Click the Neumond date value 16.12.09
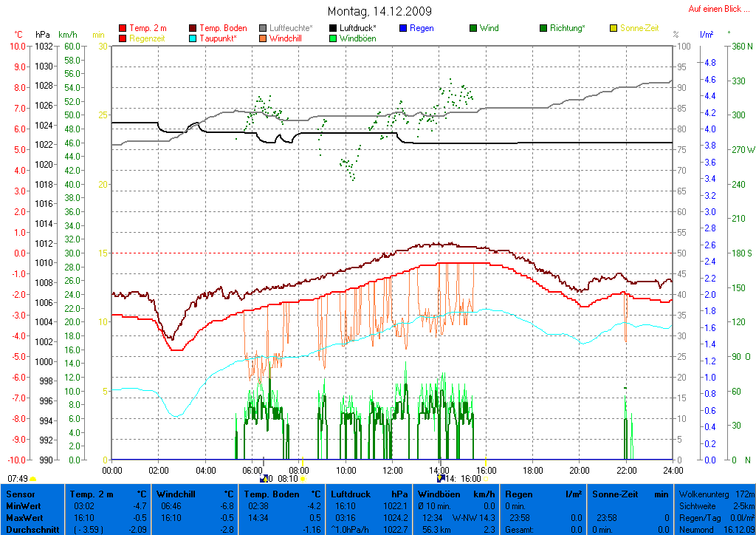 tap(738, 530)
